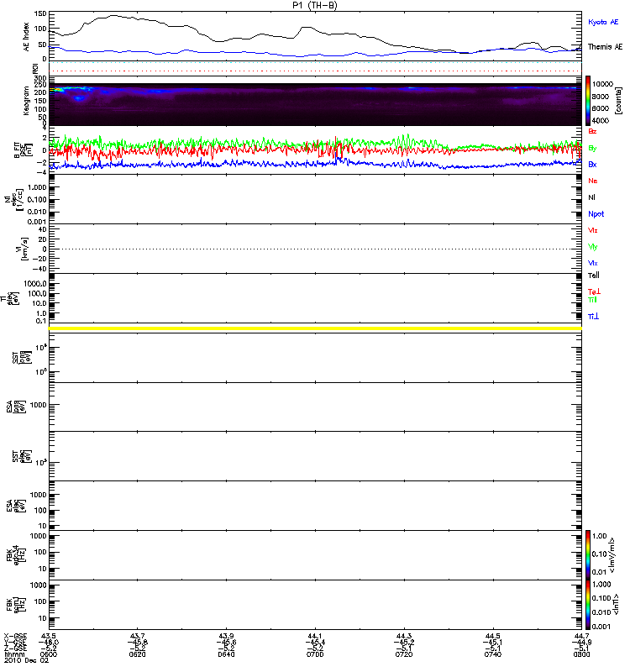Click the X-GSE value 44.1
This screenshot has width=630, height=672.
(315, 636)
